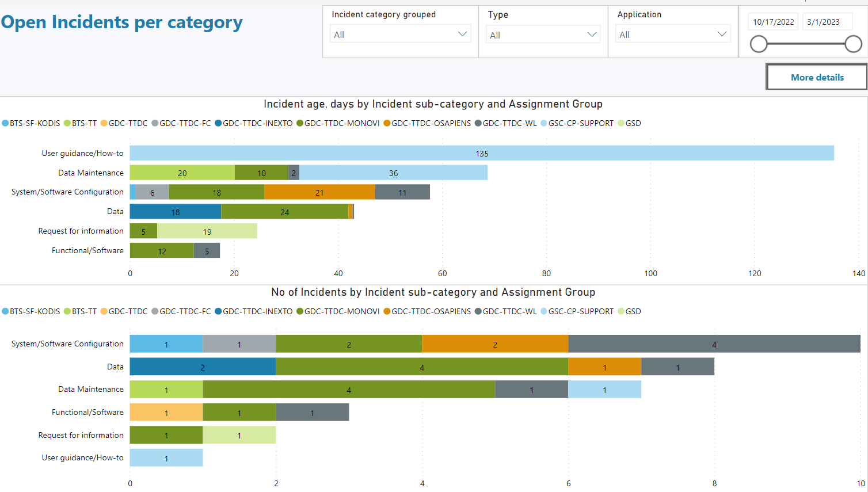Screen dimensions: 868x492
Task: Click the More details button
Action: (x=817, y=77)
